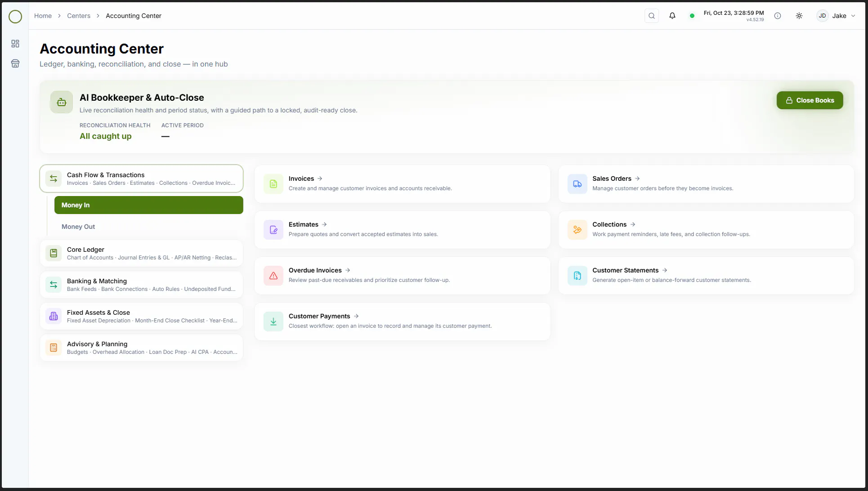
Task: Click the green online status dot
Action: [x=692, y=16]
